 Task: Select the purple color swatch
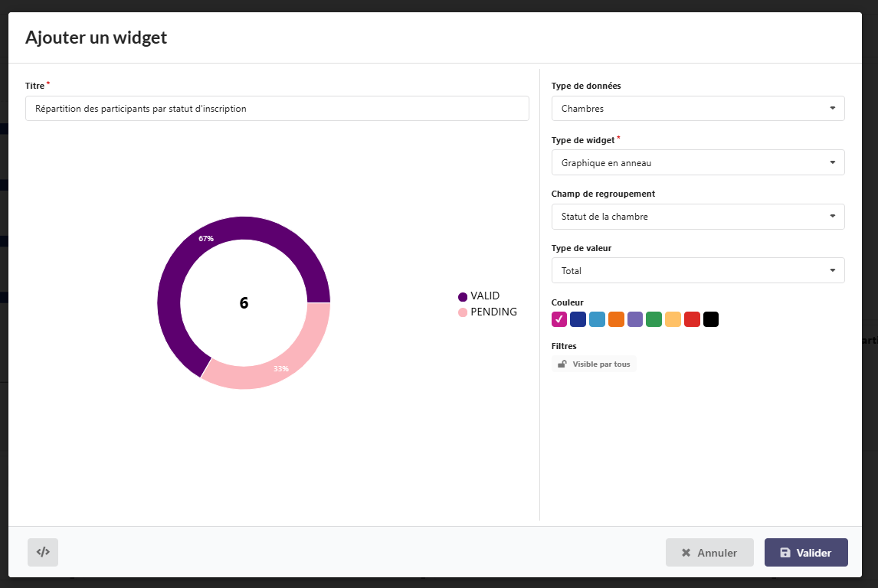click(x=635, y=319)
